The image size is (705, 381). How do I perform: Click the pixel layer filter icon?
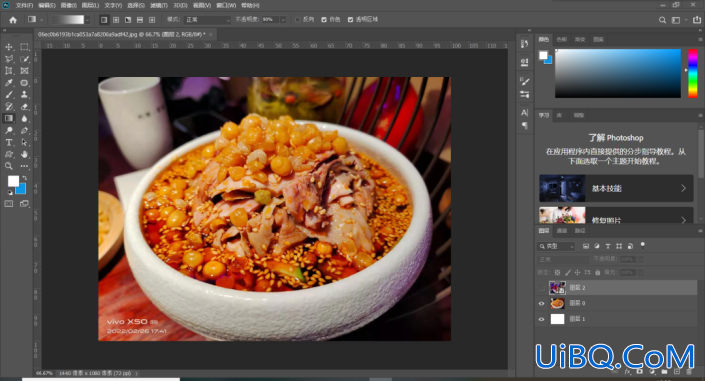click(586, 246)
